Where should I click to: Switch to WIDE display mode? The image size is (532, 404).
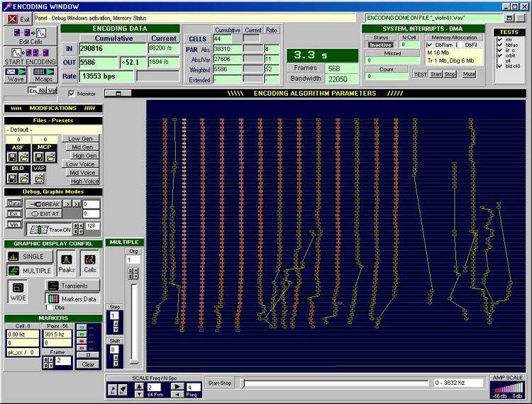[x=18, y=290]
